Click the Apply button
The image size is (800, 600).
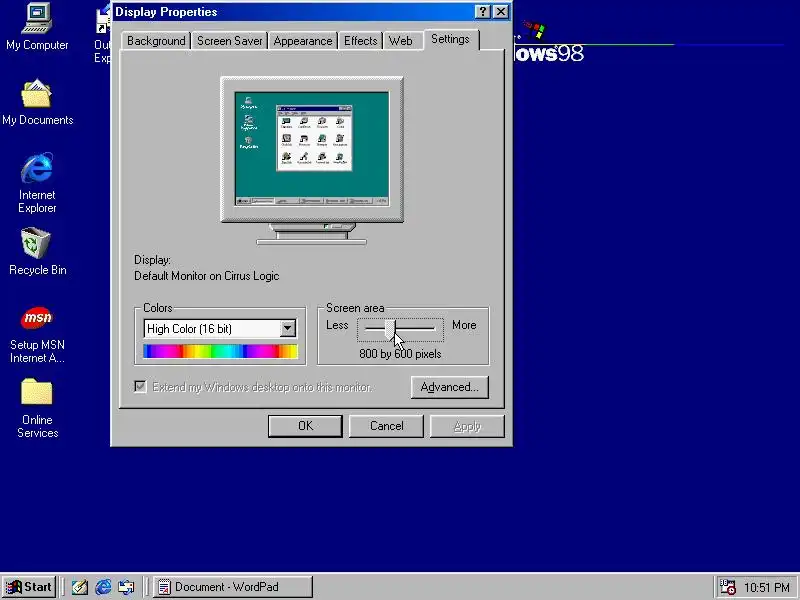coord(467,426)
